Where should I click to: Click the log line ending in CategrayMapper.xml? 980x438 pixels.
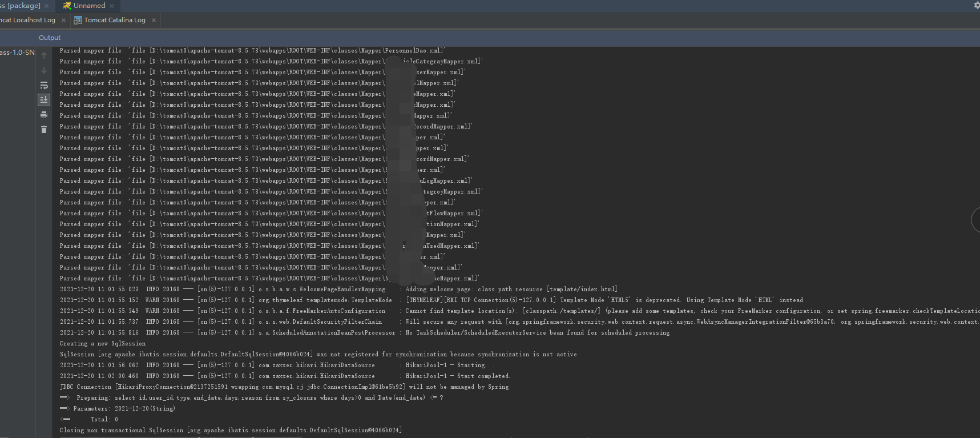click(271, 61)
